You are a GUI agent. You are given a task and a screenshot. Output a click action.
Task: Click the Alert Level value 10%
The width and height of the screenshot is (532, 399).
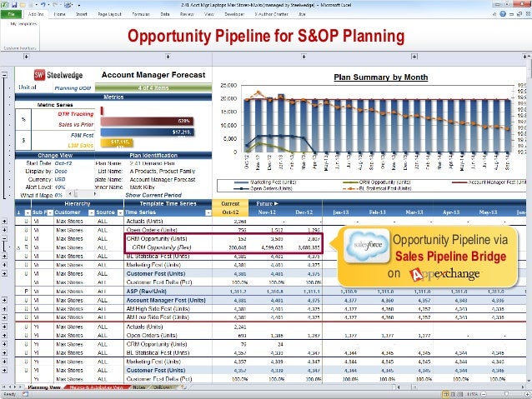(60, 187)
